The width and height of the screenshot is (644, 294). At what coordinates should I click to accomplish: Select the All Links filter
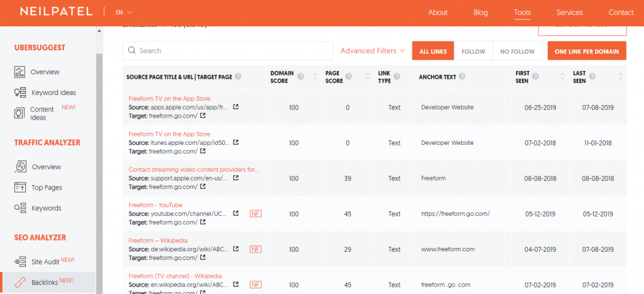pyautogui.click(x=433, y=51)
